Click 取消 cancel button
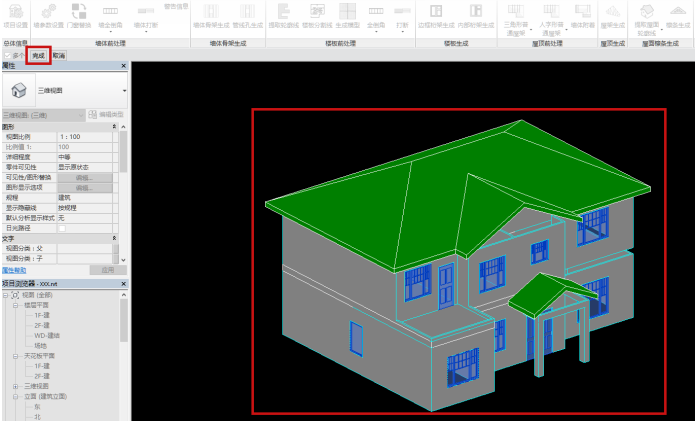This screenshot has width=696, height=422. [59, 56]
